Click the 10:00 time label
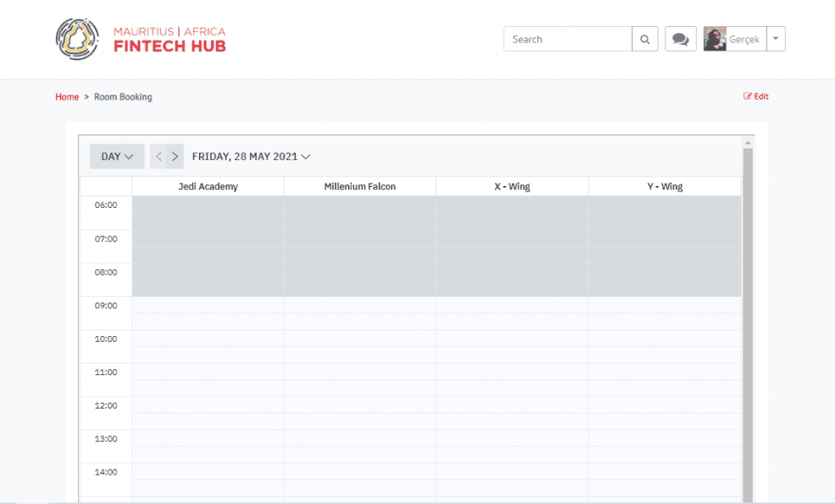 tap(106, 338)
